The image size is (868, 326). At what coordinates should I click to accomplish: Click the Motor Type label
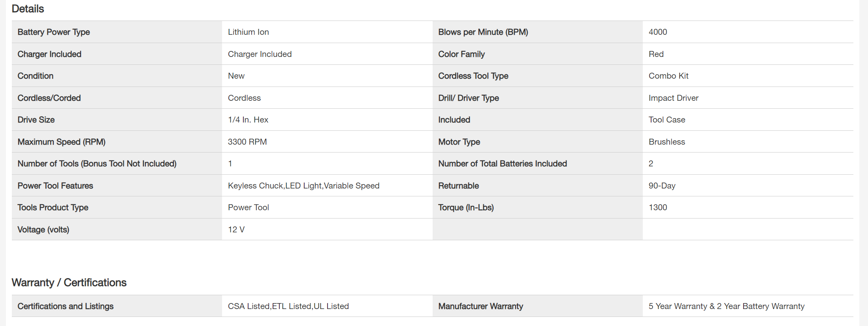click(459, 142)
